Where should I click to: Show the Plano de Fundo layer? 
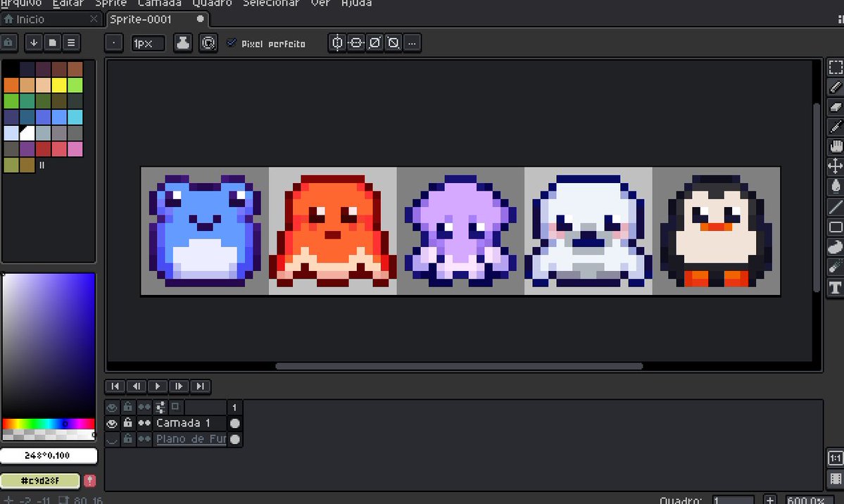[111, 439]
